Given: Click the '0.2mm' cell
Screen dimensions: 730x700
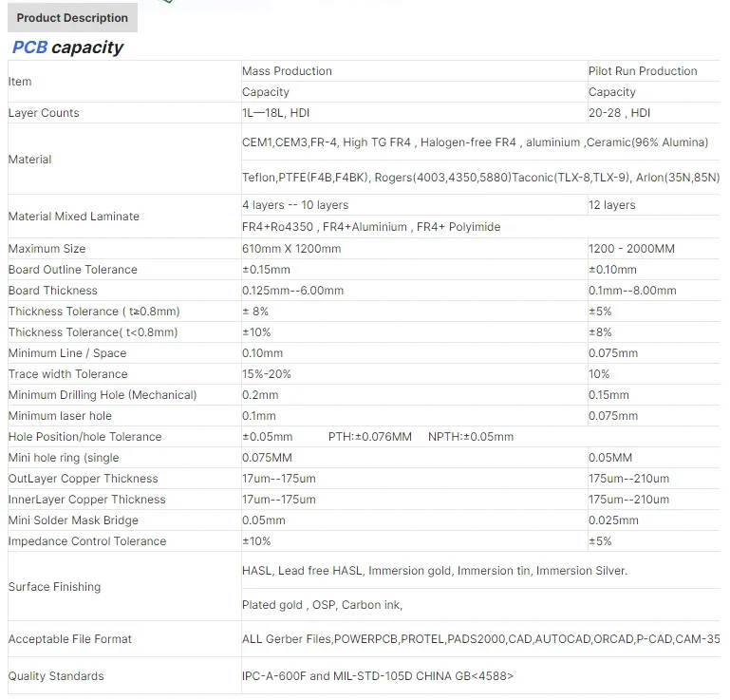Looking at the screenshot, I should pos(260,395).
